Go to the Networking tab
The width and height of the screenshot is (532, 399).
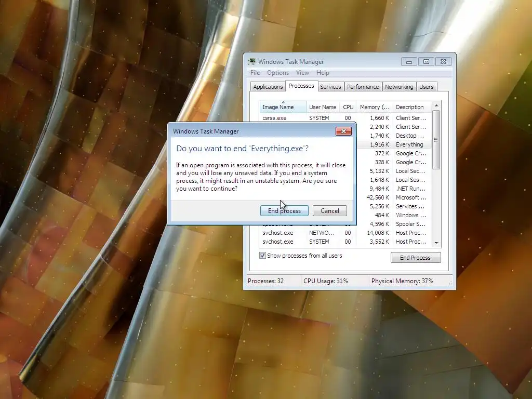click(399, 87)
